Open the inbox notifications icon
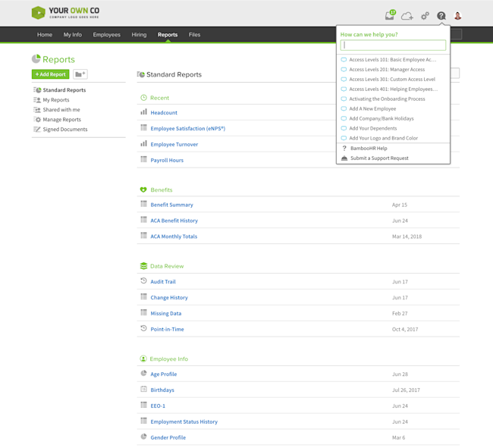The height and width of the screenshot is (448, 493). click(390, 15)
